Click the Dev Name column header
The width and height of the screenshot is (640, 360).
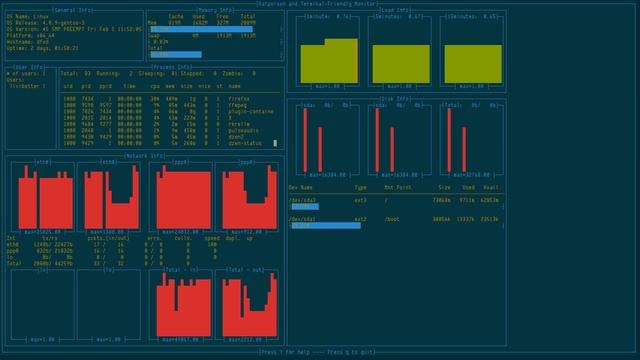300,188
